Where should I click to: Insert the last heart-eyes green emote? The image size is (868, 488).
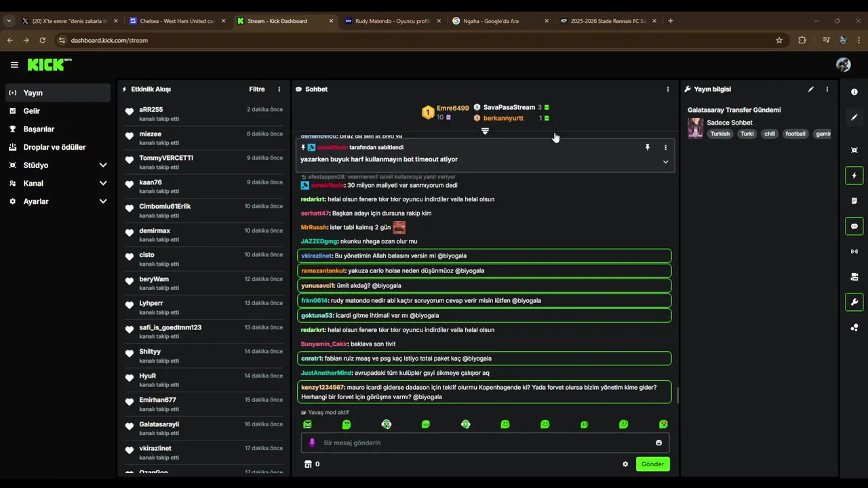click(663, 424)
